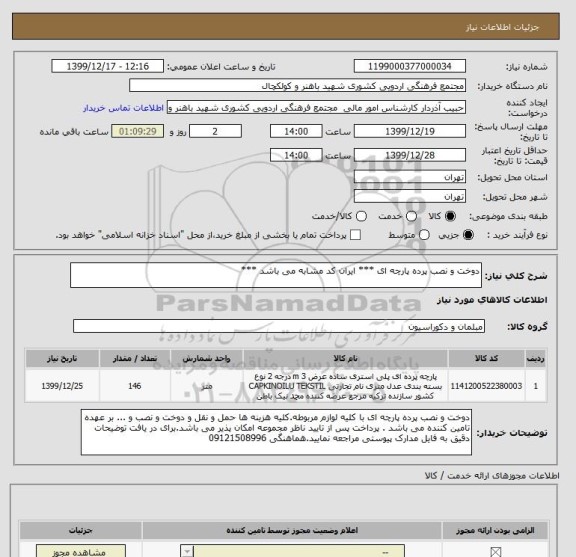Click the buyer notes text area
Viewport: 576px width, 557px height.
[276, 432]
